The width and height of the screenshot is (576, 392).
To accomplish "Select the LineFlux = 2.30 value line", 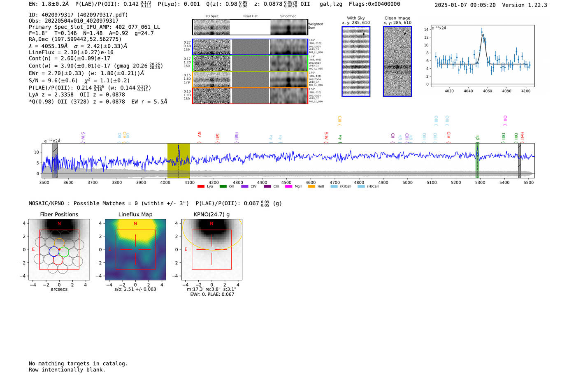I will click(x=71, y=52).
